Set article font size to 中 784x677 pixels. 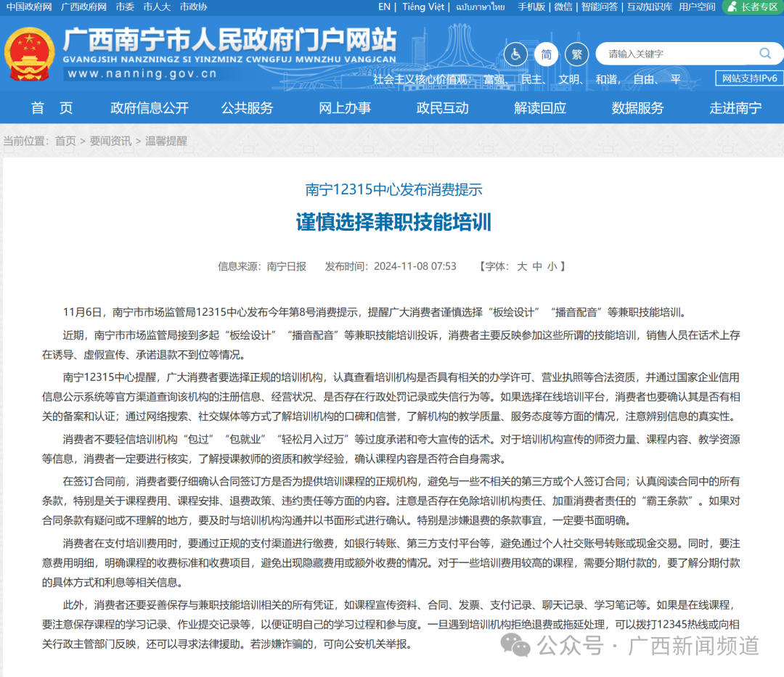click(x=537, y=266)
